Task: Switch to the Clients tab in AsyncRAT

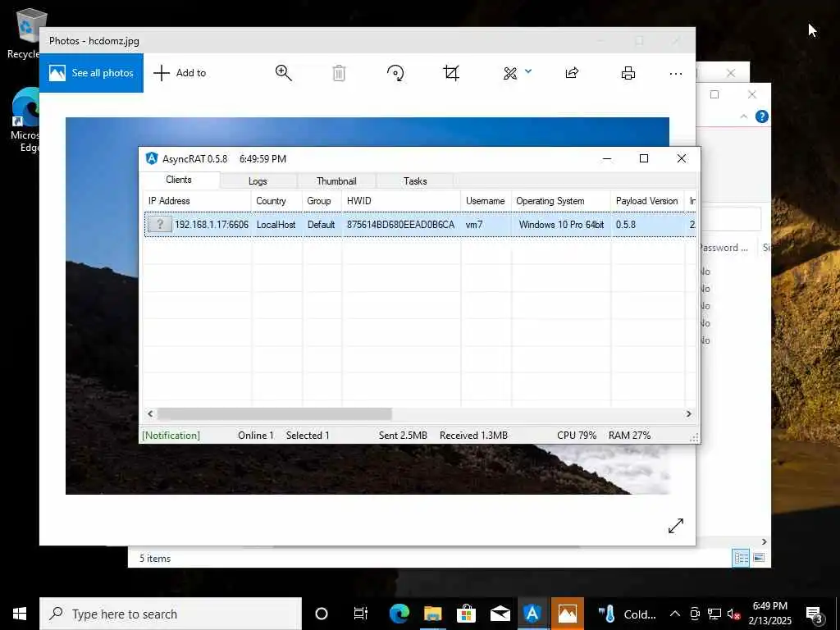Action: coord(179,180)
